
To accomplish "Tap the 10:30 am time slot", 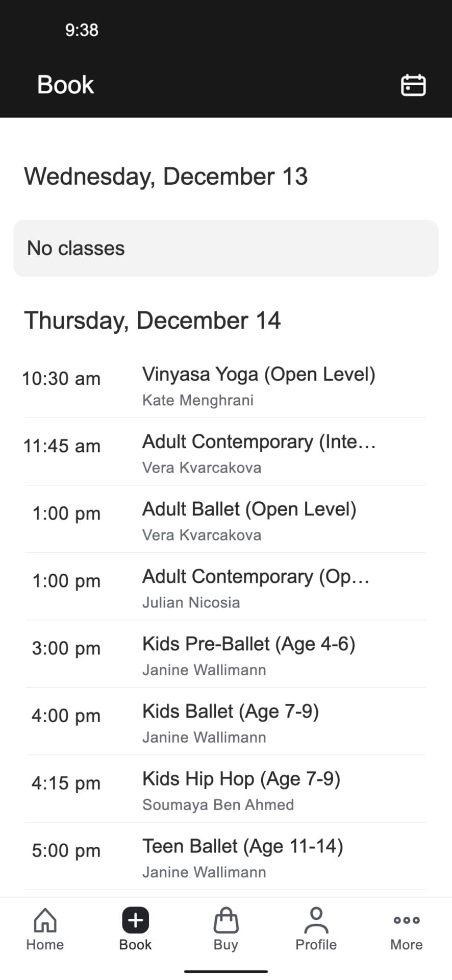I will click(61, 379).
